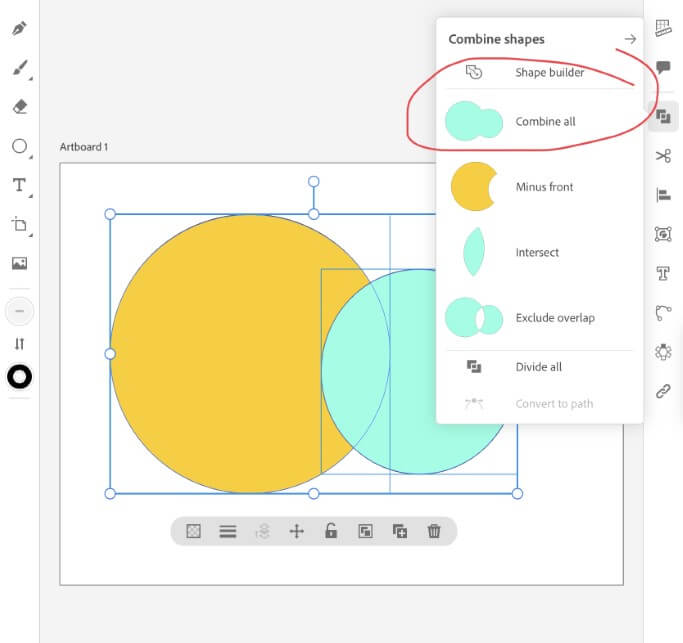
Task: Click the move icon in bottom bar
Action: click(x=297, y=531)
